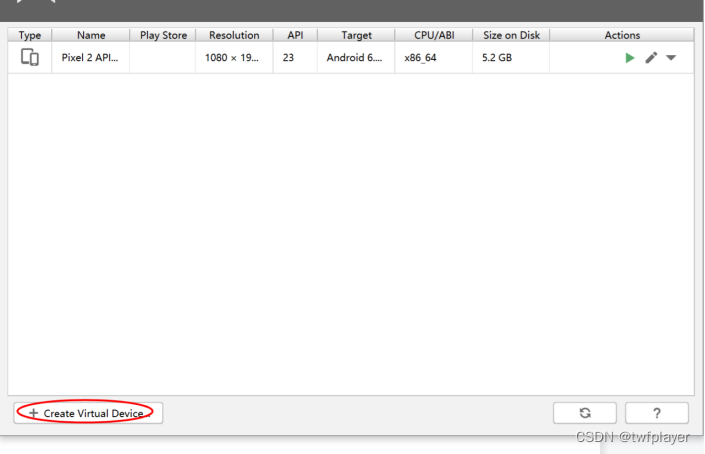
Task: Open the Pixel 2 actions dropdown arrow
Action: [671, 58]
